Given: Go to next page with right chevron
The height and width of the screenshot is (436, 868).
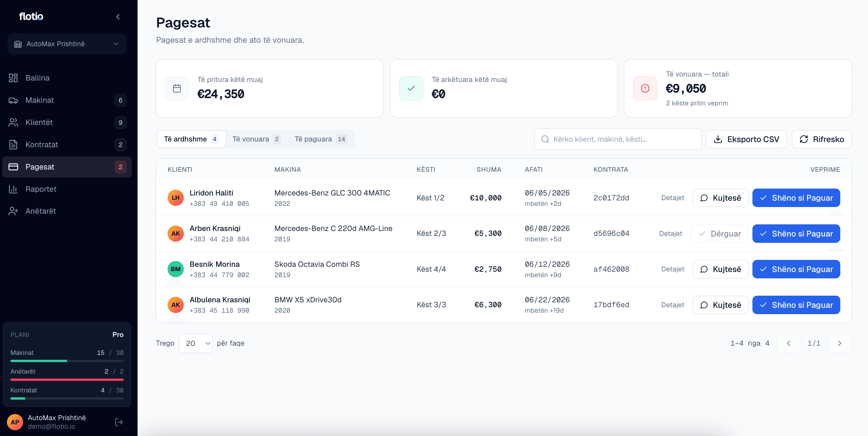Looking at the screenshot, I should coord(839,343).
